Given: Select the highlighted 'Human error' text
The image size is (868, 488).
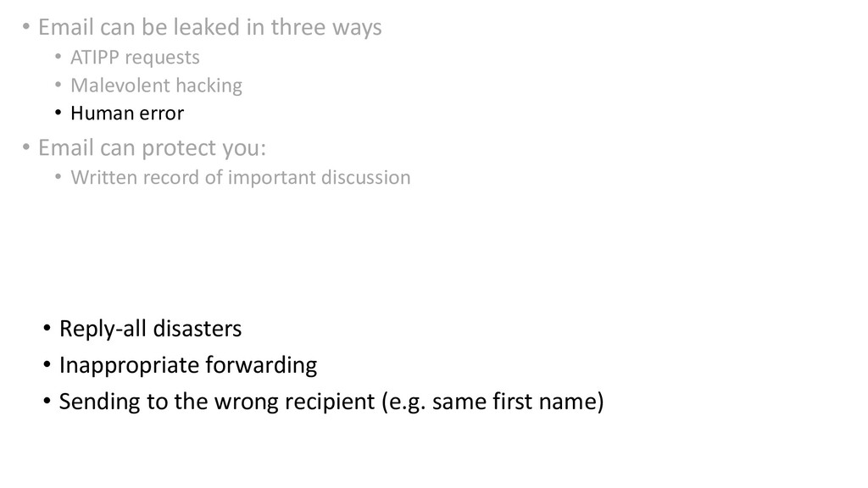Looking at the screenshot, I should [127, 113].
